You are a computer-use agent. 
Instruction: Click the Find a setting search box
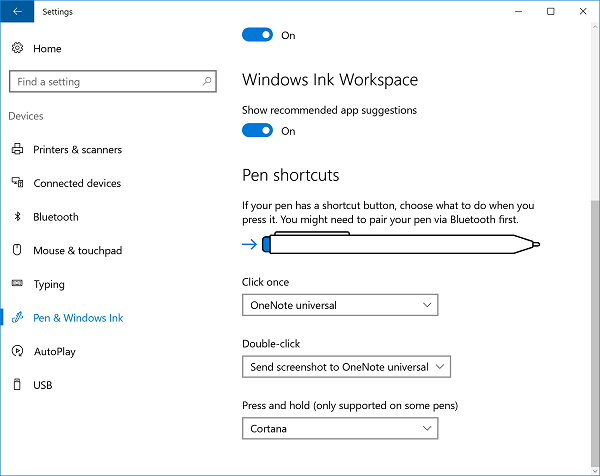coord(105,81)
